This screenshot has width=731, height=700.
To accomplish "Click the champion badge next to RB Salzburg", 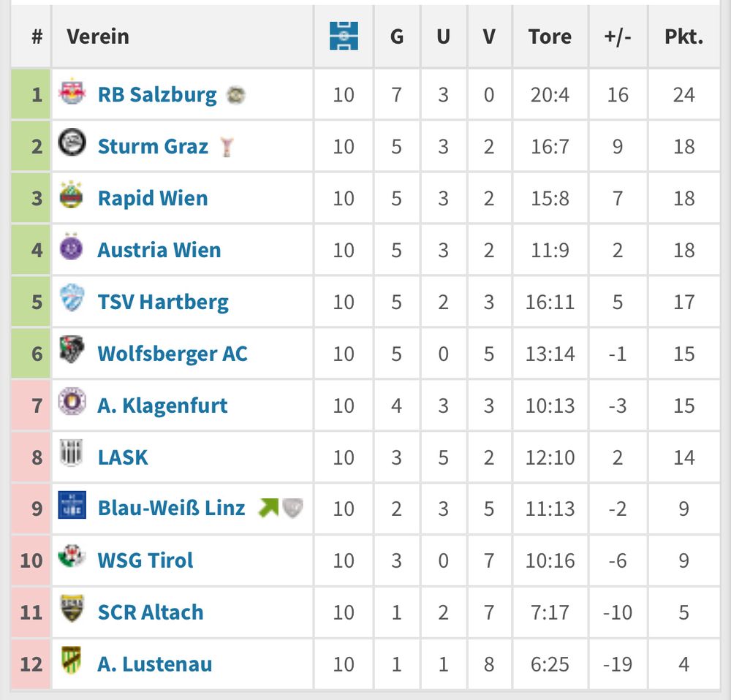I will click(235, 95).
